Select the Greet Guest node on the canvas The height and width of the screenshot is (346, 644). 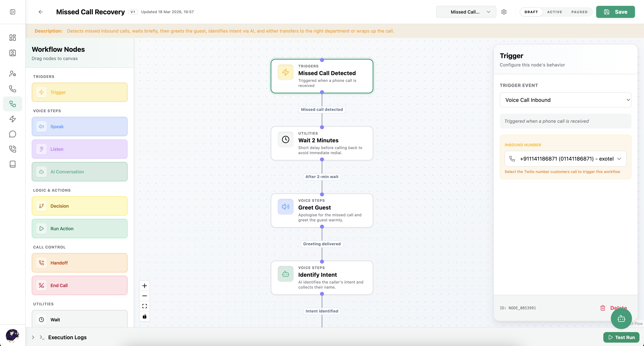coord(322,210)
